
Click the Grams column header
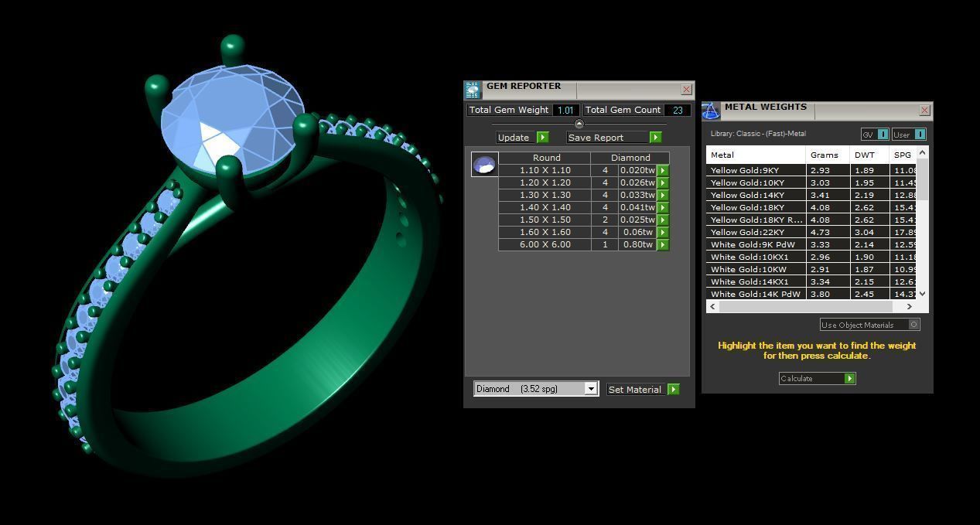(828, 155)
